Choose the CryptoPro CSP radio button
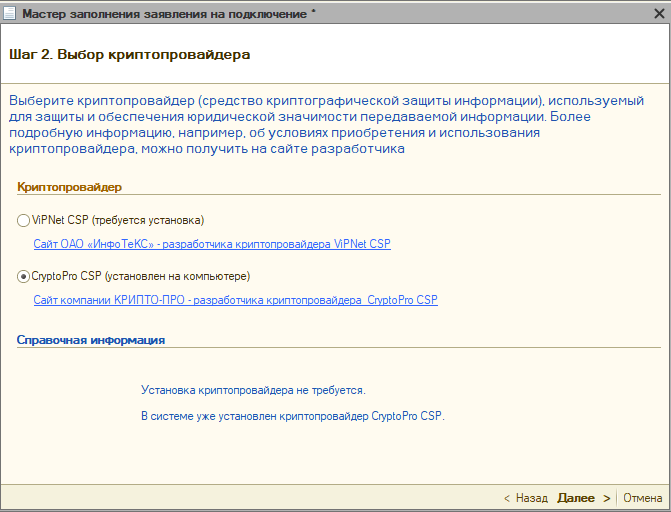This screenshot has width=671, height=512. tap(24, 276)
